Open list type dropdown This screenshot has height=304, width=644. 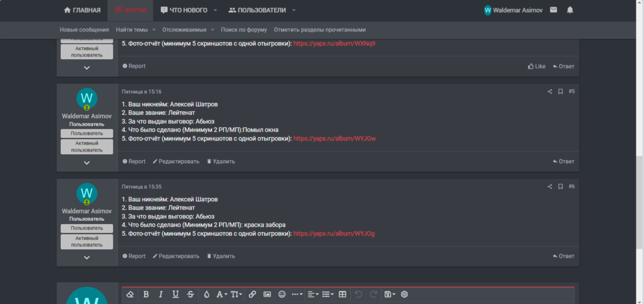pos(328,294)
